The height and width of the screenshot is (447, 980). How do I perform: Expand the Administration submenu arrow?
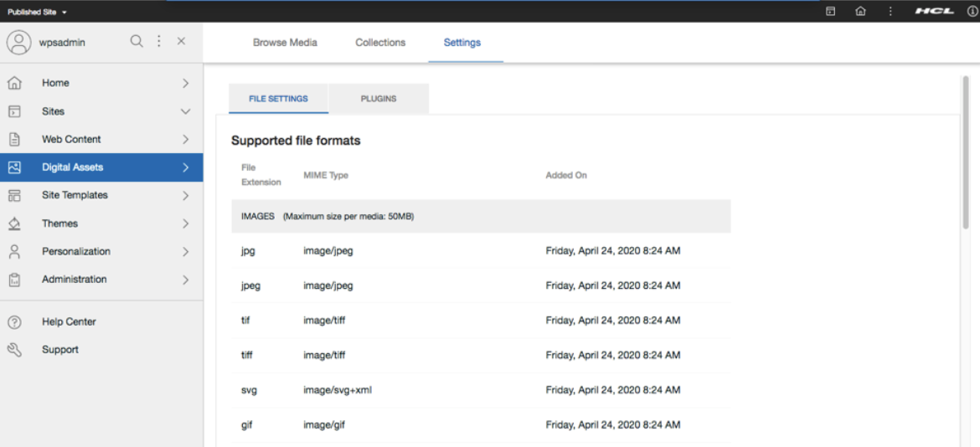[186, 280]
